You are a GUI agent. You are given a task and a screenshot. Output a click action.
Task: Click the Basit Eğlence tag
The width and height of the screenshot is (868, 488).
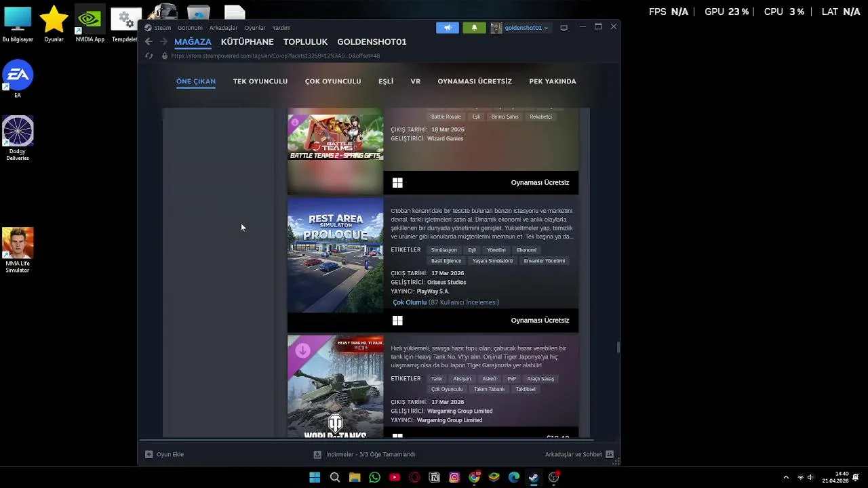[446, 261]
